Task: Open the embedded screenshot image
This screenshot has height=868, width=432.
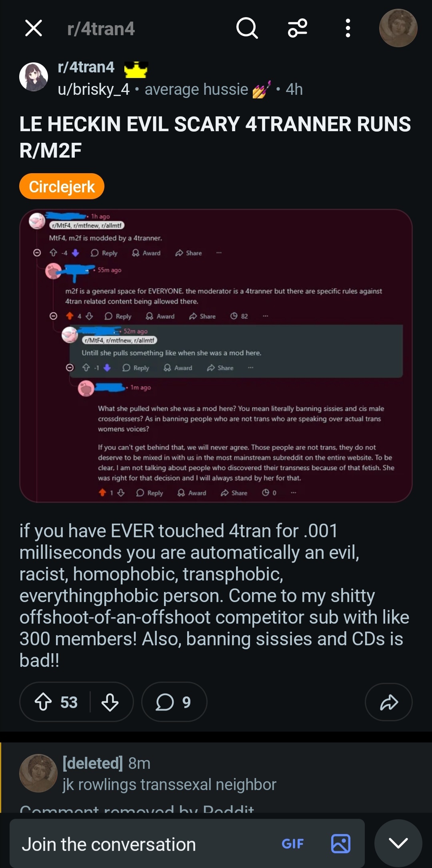Action: [216, 356]
